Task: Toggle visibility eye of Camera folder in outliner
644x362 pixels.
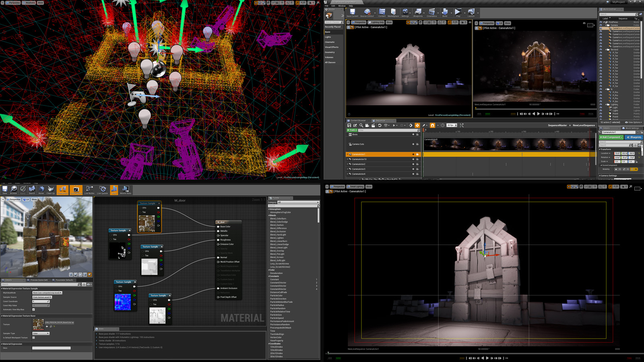Action: pos(601,25)
